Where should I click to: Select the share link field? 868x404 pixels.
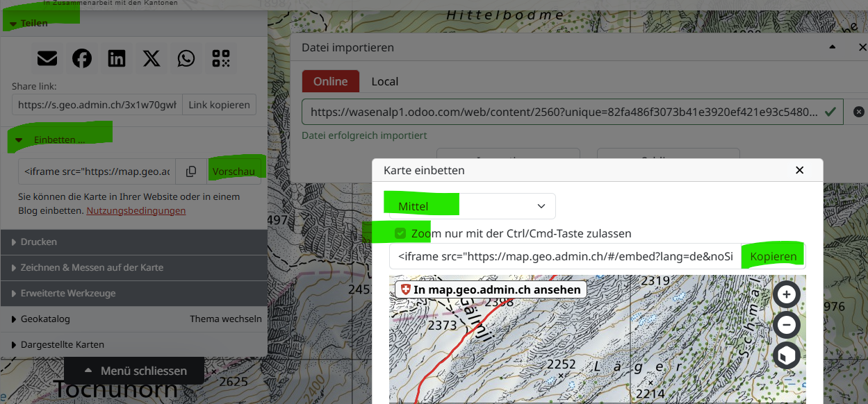coord(97,105)
